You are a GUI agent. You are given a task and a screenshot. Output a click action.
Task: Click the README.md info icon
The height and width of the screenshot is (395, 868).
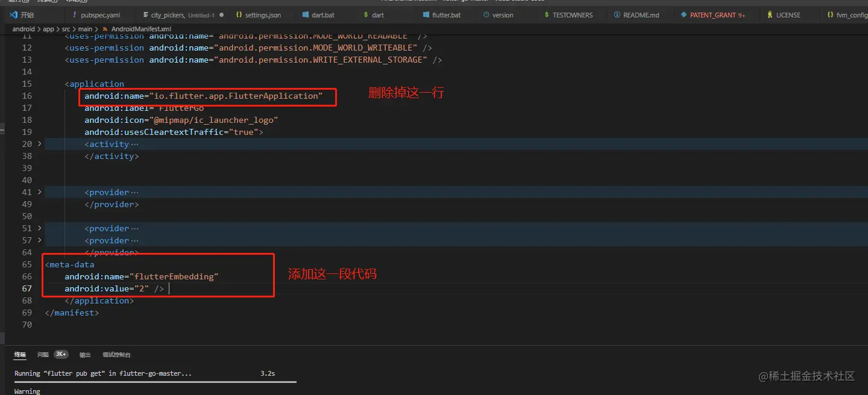coord(617,15)
